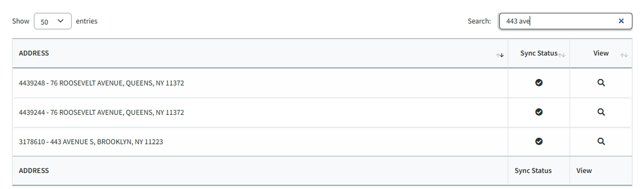The width and height of the screenshot is (644, 189).
Task: Select the 4439248 - 76 Roosevelt Avenue row
Action: [101, 83]
